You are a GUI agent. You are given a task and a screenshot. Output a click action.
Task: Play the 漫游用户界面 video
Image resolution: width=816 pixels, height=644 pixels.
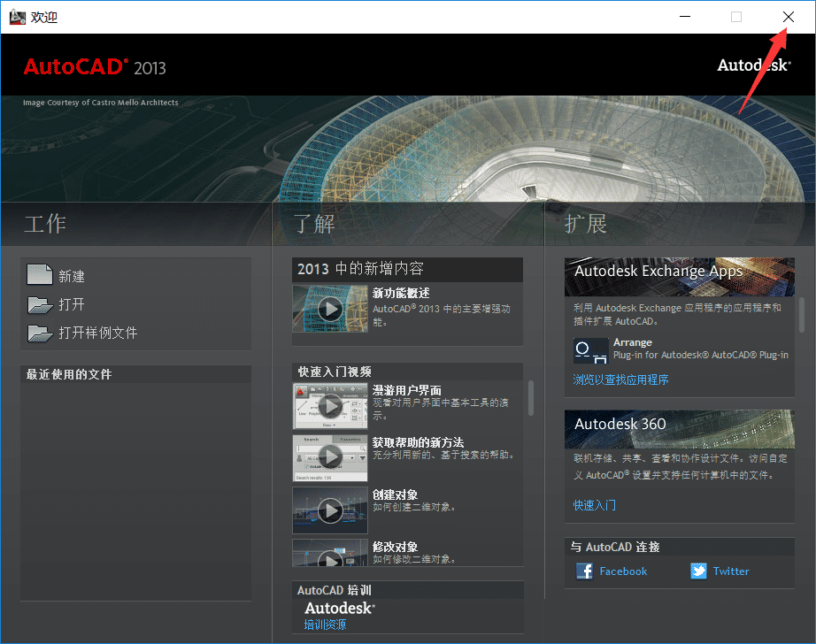coord(330,406)
